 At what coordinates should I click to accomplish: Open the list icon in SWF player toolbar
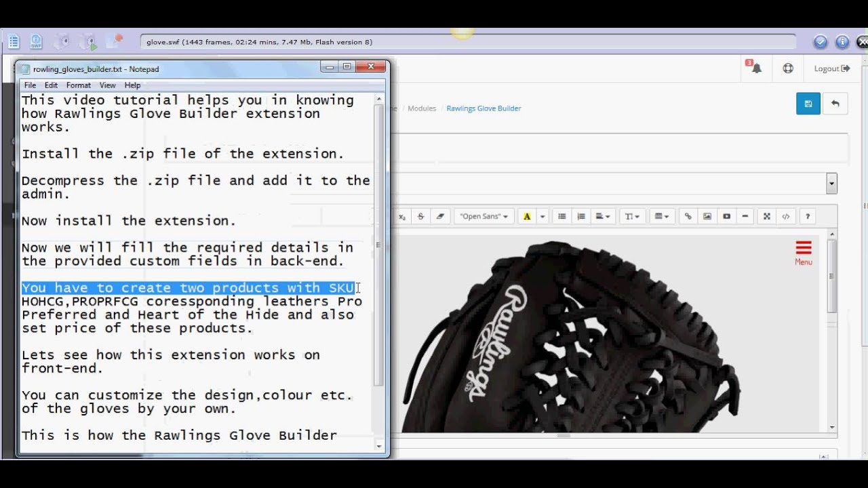click(14, 42)
